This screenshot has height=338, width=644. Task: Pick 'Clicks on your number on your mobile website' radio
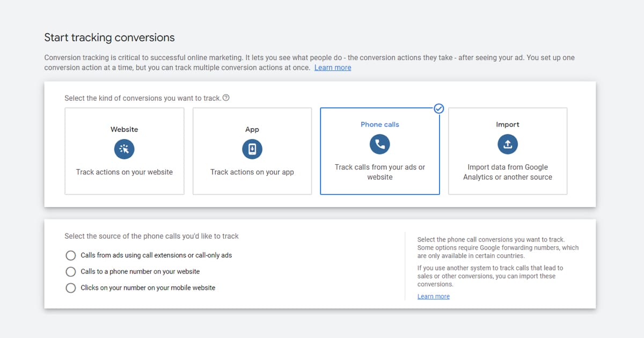(x=71, y=288)
